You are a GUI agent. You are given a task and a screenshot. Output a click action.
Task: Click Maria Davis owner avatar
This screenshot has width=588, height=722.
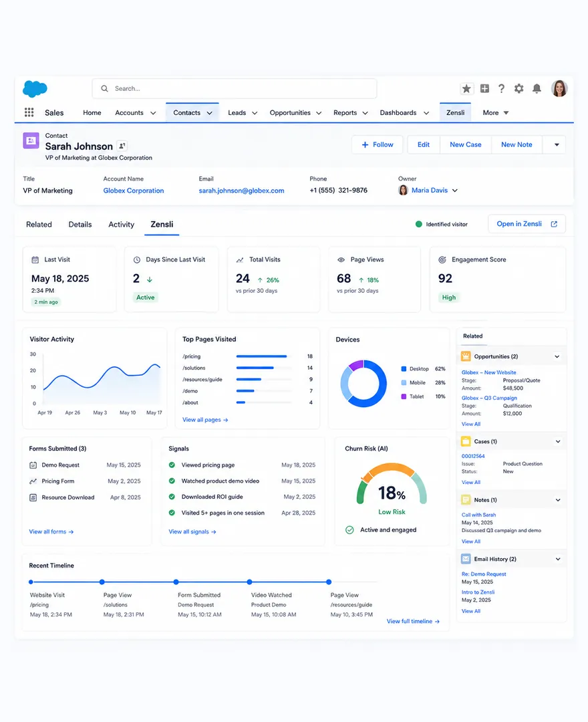(x=403, y=190)
